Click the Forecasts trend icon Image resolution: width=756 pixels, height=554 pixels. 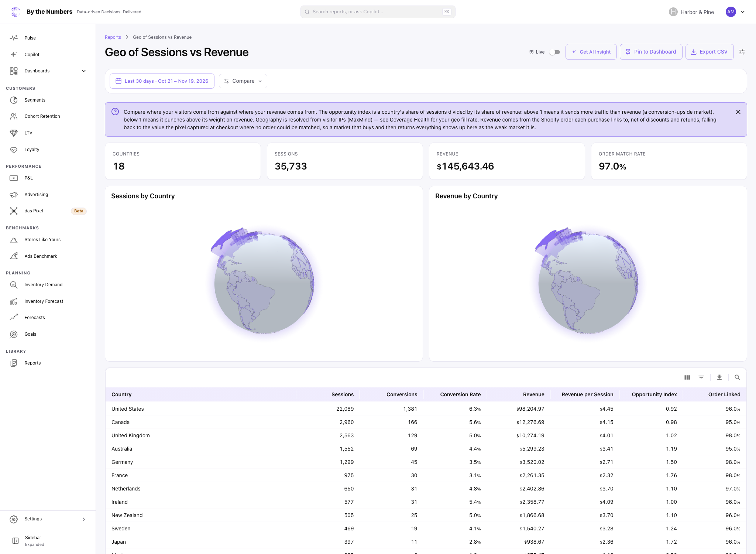click(x=14, y=318)
